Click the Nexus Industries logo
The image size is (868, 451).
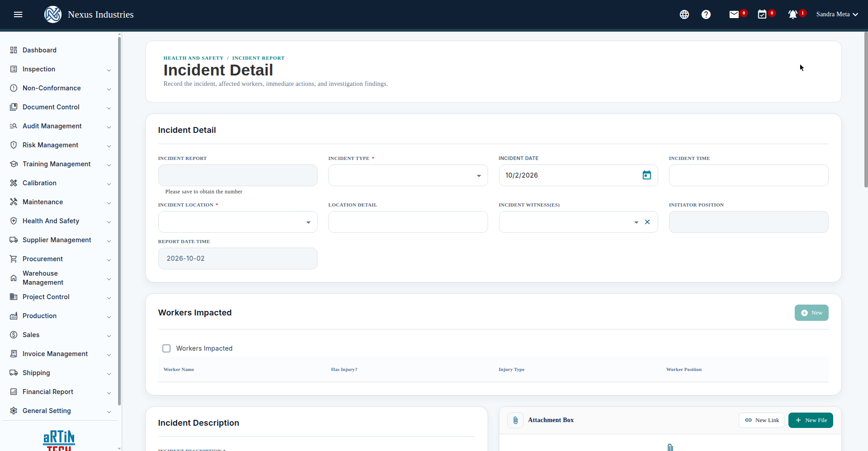click(x=53, y=14)
